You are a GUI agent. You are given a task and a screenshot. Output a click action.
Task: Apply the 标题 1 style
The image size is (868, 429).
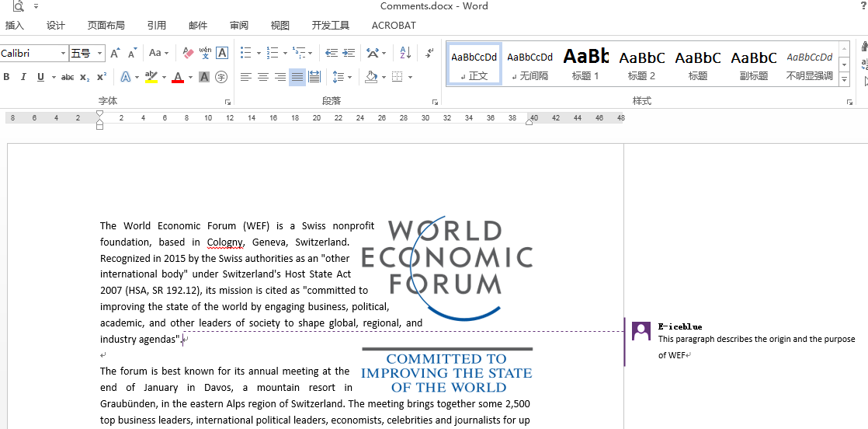click(x=585, y=64)
